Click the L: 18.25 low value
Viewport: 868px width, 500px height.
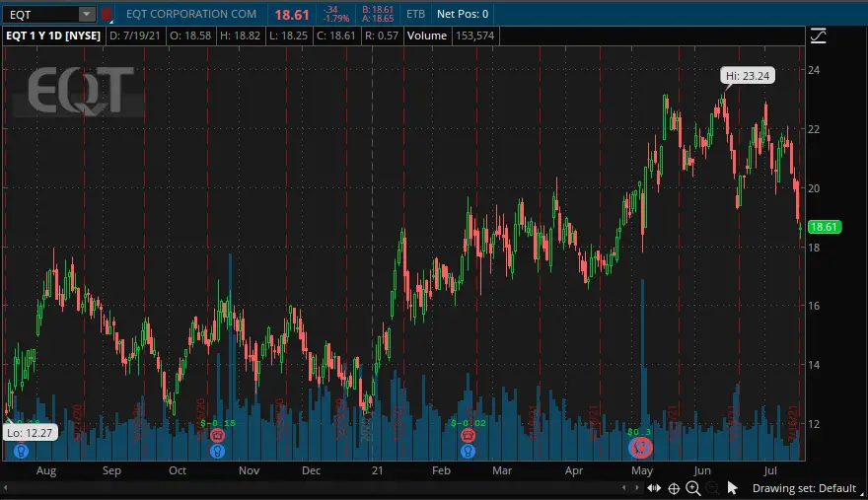click(x=288, y=36)
